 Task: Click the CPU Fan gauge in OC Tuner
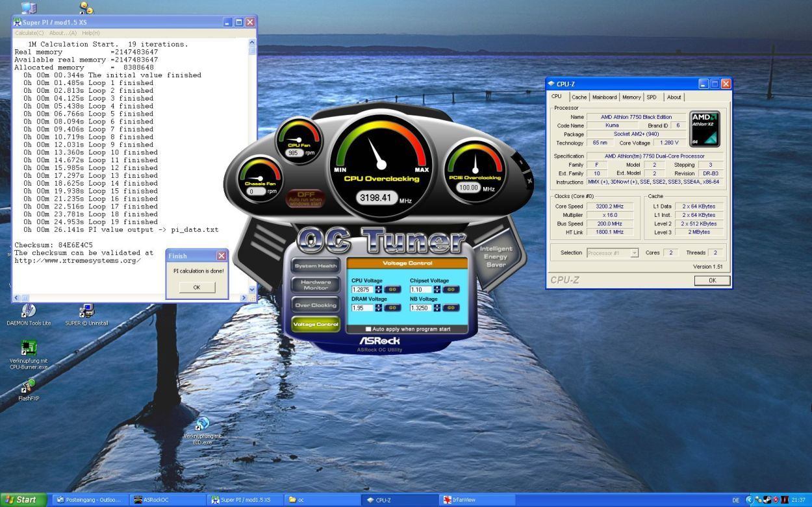(299, 140)
